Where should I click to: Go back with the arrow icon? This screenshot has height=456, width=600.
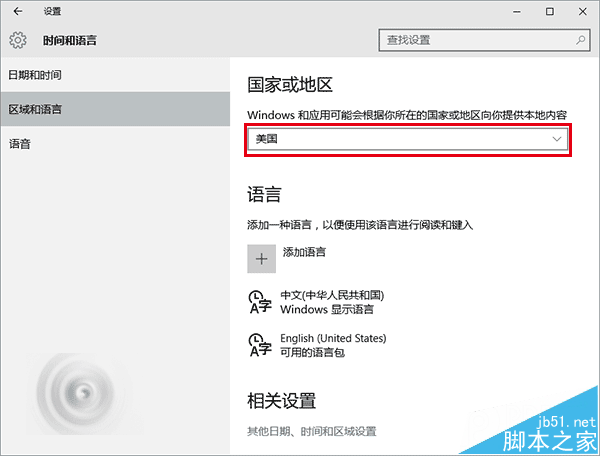(18, 11)
